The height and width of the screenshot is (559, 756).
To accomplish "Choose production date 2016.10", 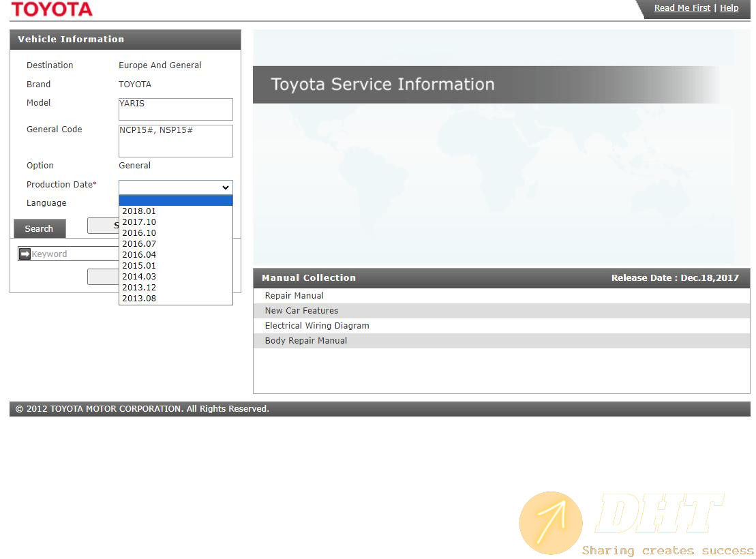I will [175, 233].
